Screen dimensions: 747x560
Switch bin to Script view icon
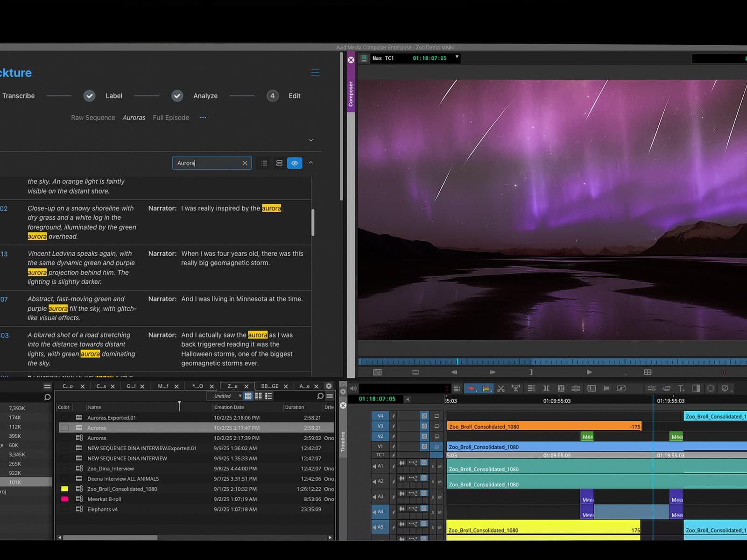[x=268, y=396]
